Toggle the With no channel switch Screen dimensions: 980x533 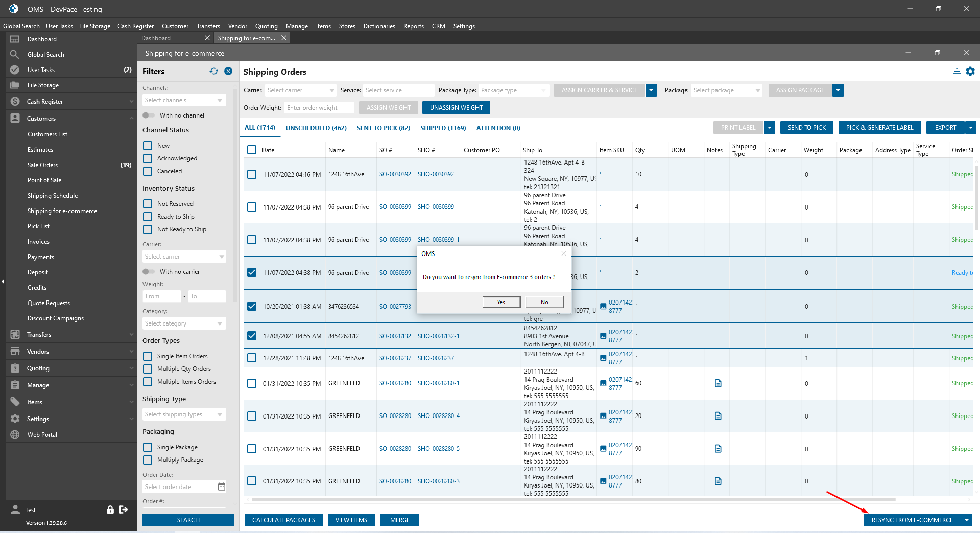pos(149,115)
